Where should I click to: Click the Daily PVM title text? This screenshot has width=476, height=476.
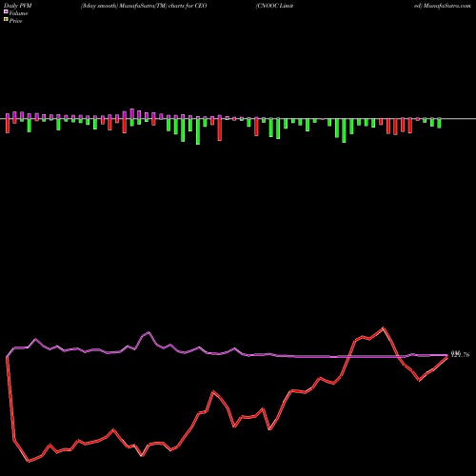(19, 6)
